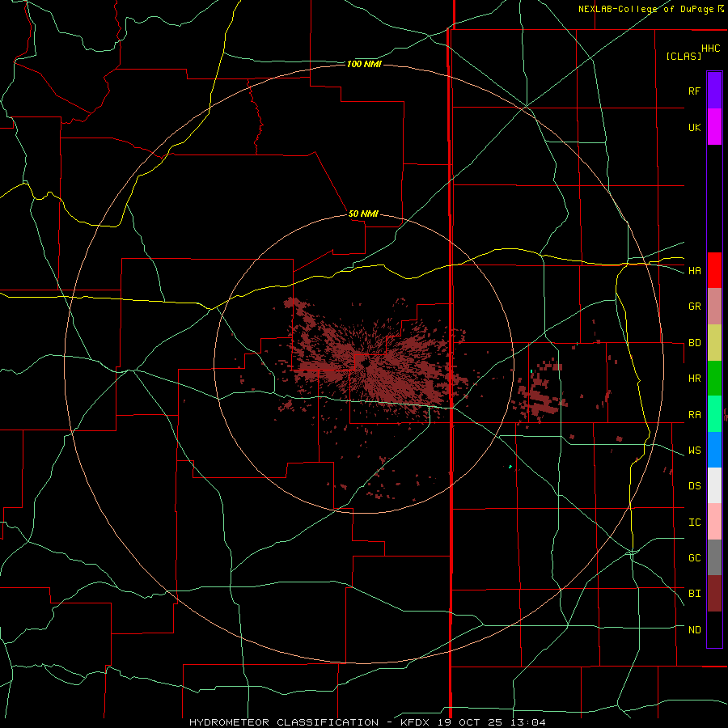Click the ND legend label
The image size is (728, 728).
click(694, 630)
